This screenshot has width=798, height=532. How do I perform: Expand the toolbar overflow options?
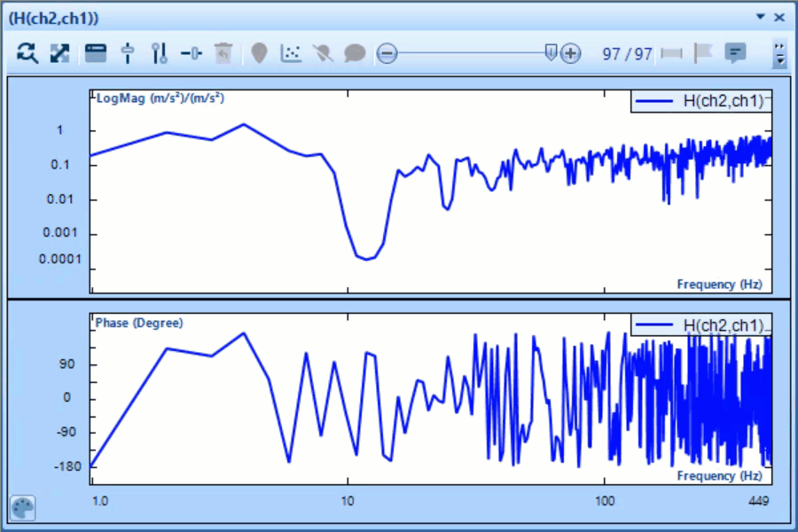779,54
